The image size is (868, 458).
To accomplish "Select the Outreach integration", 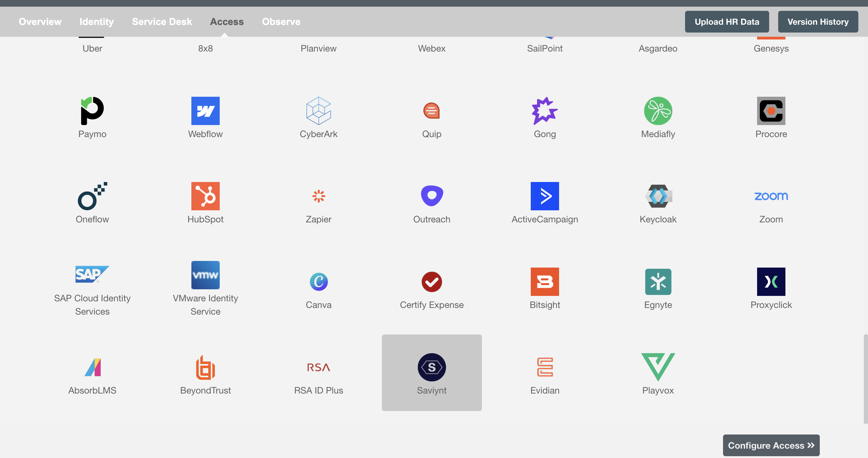I will tap(432, 202).
